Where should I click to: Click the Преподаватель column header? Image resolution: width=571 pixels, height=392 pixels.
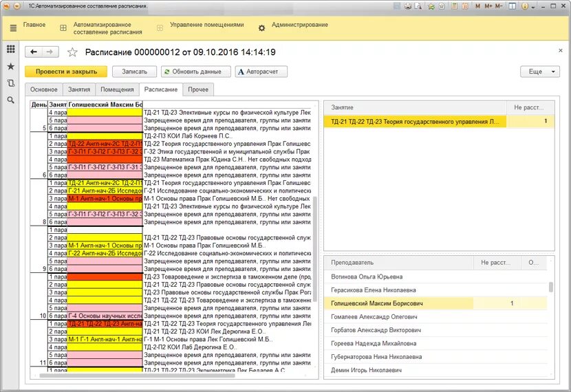399,263
